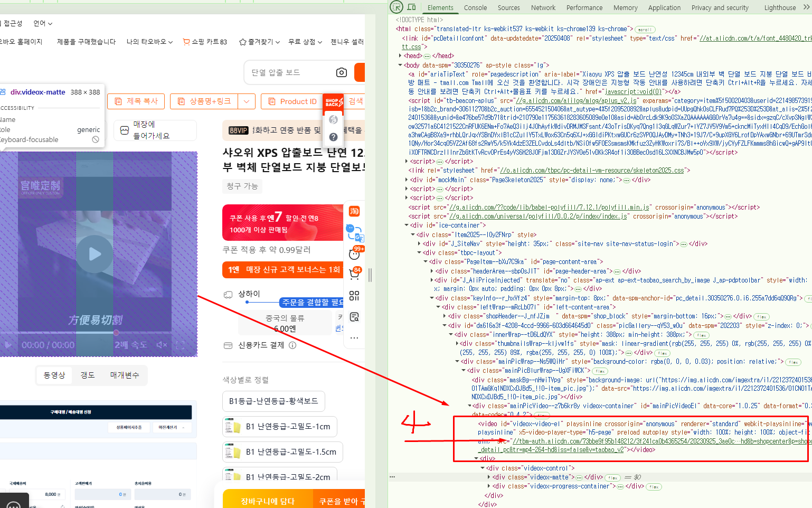The width and height of the screenshot is (812, 508).
Task: Collapse the div id="ice-container" node
Action: click(x=406, y=225)
